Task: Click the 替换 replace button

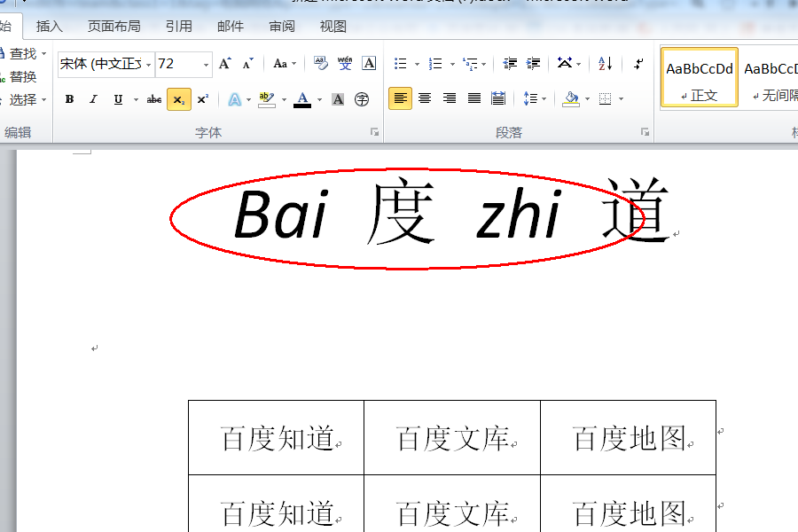Action: click(x=20, y=77)
